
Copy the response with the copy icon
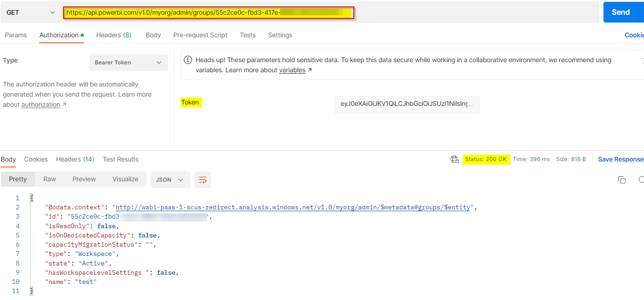point(622,180)
